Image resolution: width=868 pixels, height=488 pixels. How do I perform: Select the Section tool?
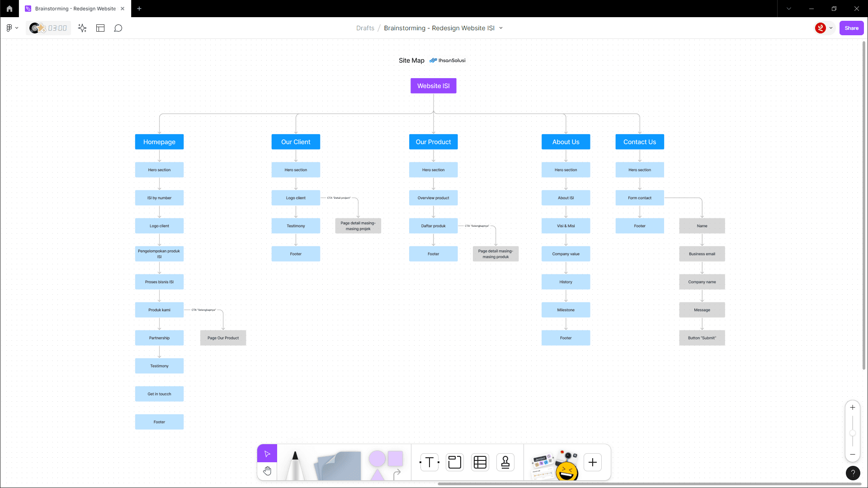point(454,462)
